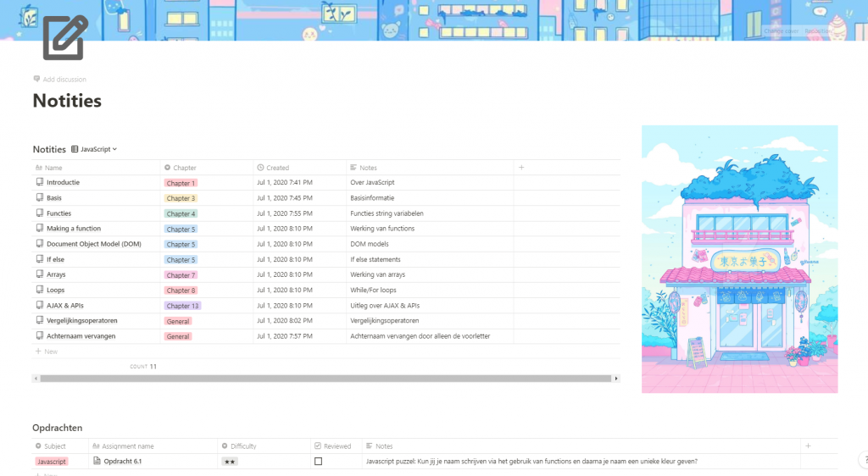The height and width of the screenshot is (476, 868).
Task: Click the right arrow of the horizontal scrollbar
Action: coord(616,379)
